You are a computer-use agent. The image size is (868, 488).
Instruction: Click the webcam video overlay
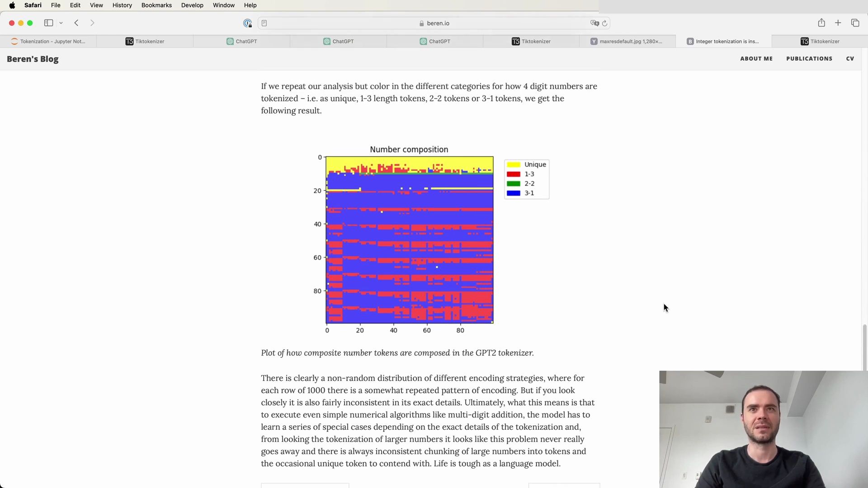coord(764,429)
